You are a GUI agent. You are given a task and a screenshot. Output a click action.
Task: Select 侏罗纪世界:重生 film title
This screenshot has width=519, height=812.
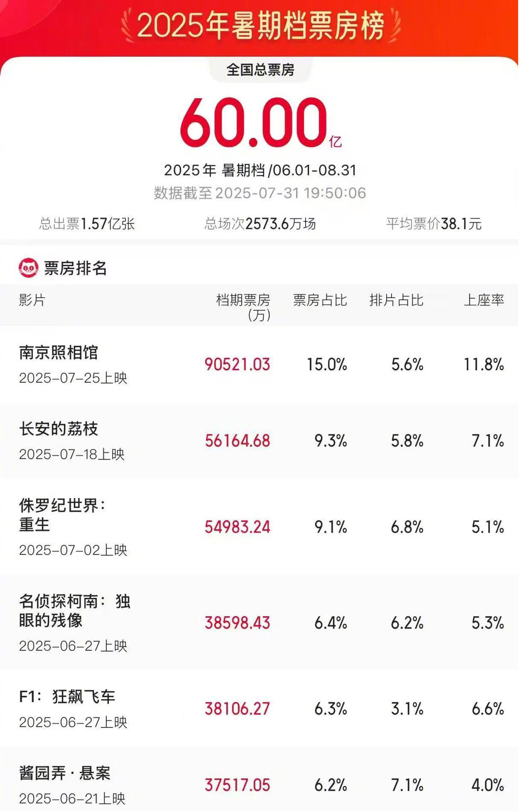(x=62, y=515)
